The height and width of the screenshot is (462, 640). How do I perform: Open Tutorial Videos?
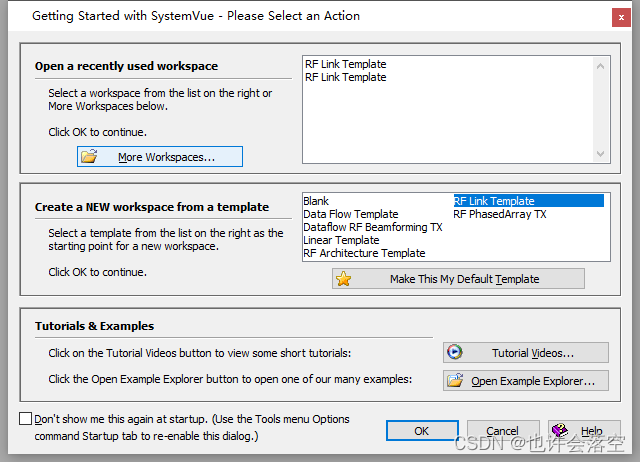[x=526, y=353]
